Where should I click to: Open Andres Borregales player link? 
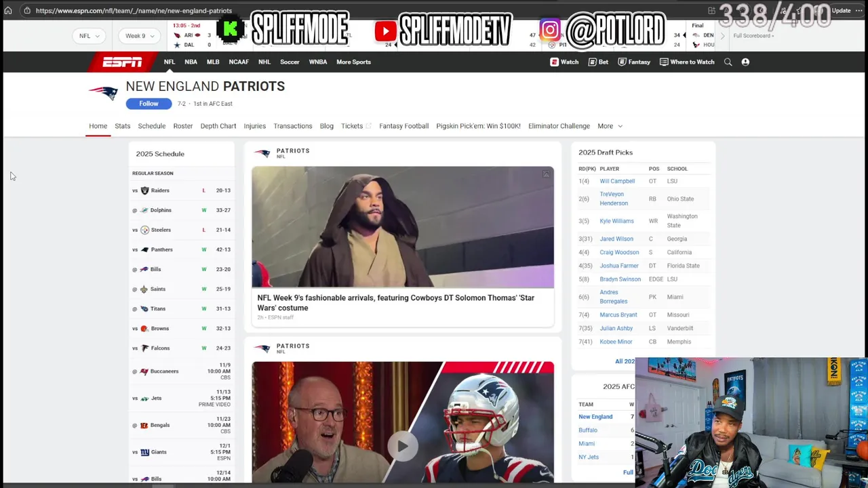pyautogui.click(x=614, y=297)
